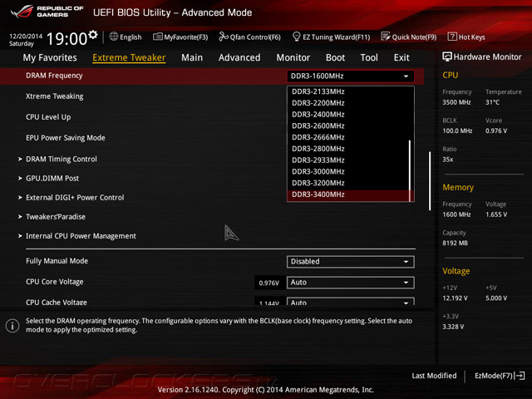The image size is (532, 399).
Task: Click the ROG logo
Action: pyautogui.click(x=22, y=11)
